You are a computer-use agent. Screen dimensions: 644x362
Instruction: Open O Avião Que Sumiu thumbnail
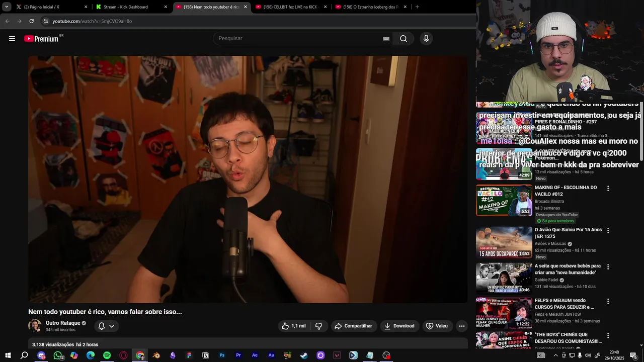click(504, 242)
